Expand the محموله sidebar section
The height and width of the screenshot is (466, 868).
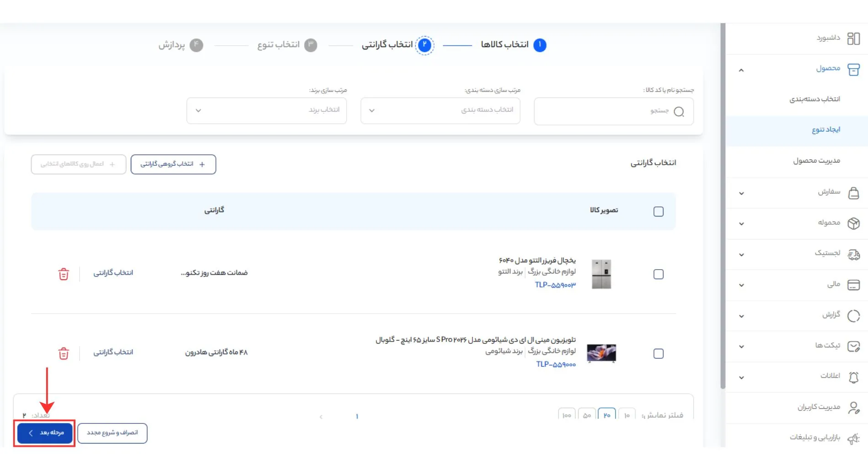[741, 224]
